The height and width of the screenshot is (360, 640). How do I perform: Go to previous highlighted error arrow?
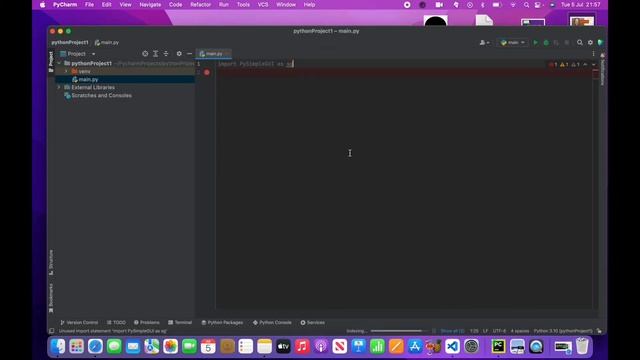coord(585,64)
